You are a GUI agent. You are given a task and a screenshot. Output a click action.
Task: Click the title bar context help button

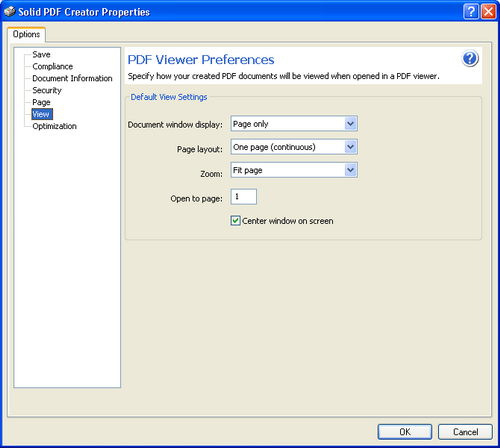tap(471, 12)
